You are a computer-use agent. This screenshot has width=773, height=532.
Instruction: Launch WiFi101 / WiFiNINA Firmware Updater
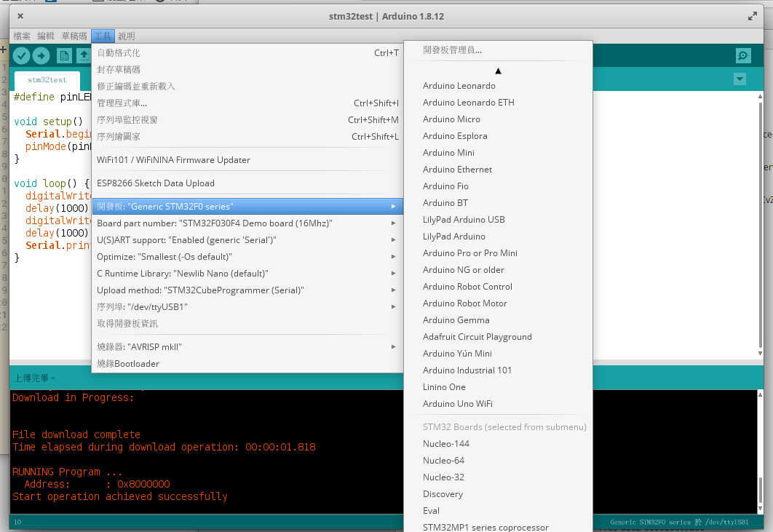coord(247,160)
